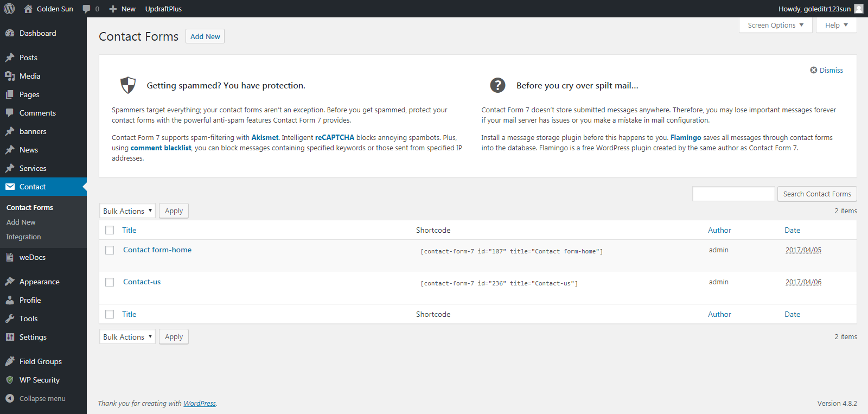Open the Flamingo plugin link

point(685,138)
